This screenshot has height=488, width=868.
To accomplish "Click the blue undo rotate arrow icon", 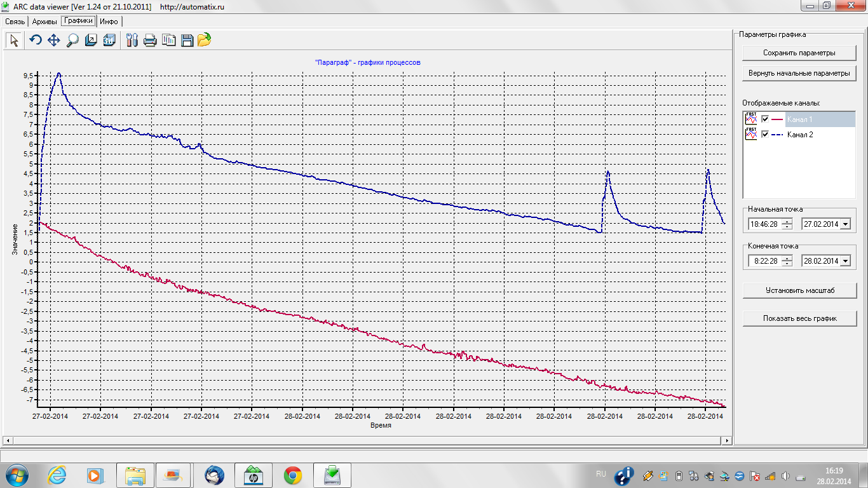I will click(x=36, y=41).
